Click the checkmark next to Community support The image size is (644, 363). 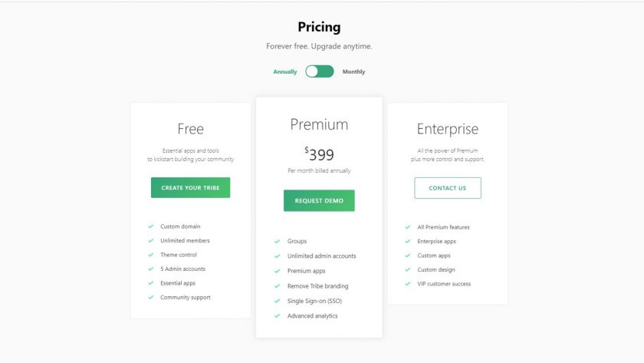point(151,297)
